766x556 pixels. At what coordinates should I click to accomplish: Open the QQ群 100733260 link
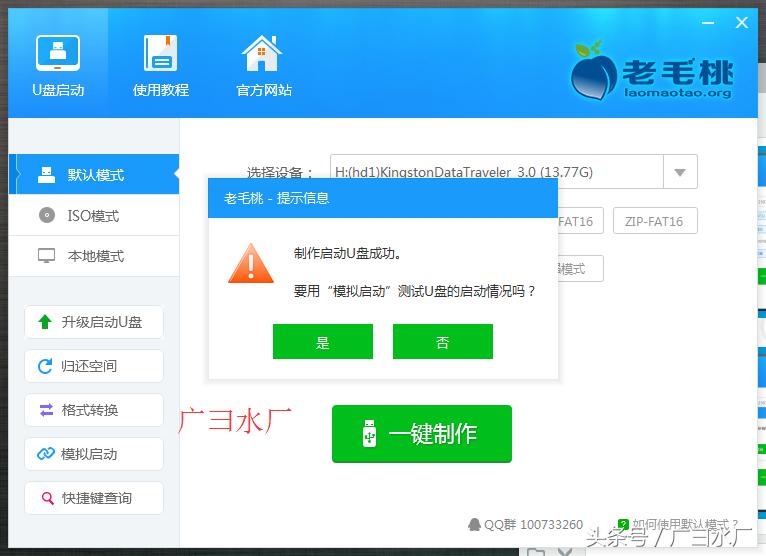pos(526,525)
